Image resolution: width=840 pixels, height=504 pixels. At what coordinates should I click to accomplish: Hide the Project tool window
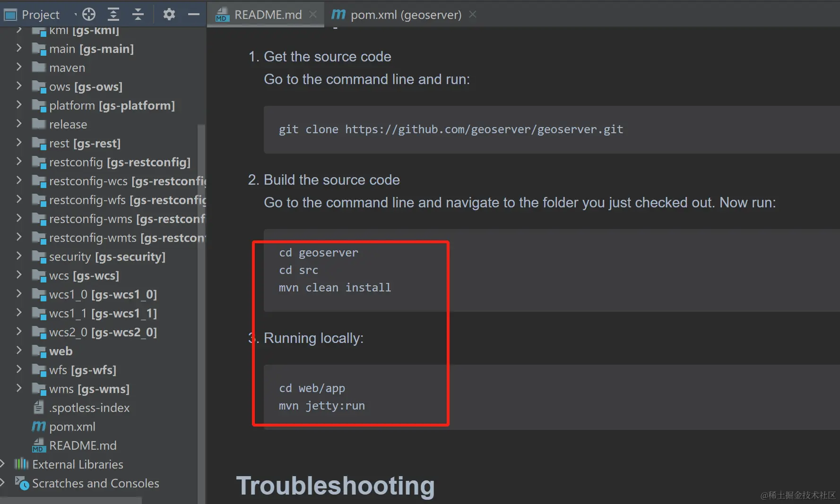point(193,15)
